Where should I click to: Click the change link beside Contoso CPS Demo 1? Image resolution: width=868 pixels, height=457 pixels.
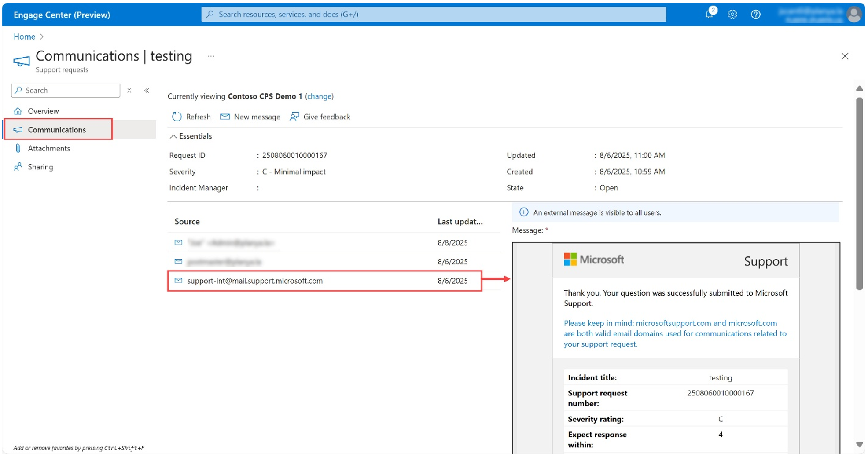(319, 96)
